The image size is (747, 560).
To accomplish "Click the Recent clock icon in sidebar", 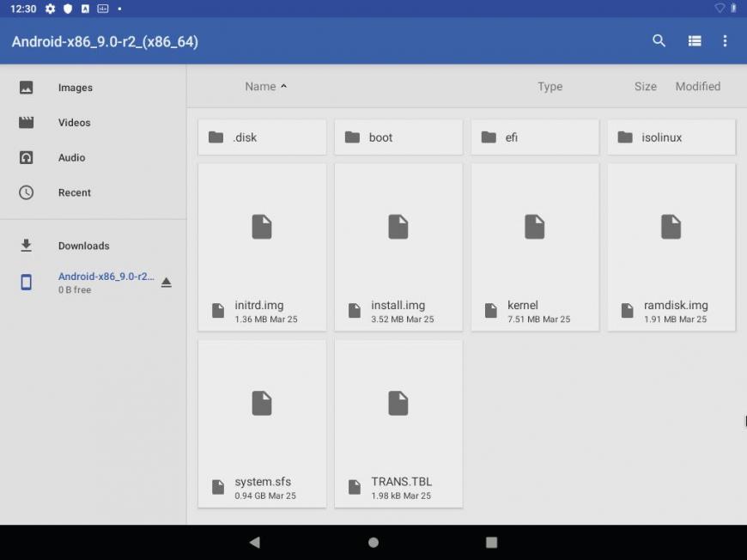I will pyautogui.click(x=27, y=192).
